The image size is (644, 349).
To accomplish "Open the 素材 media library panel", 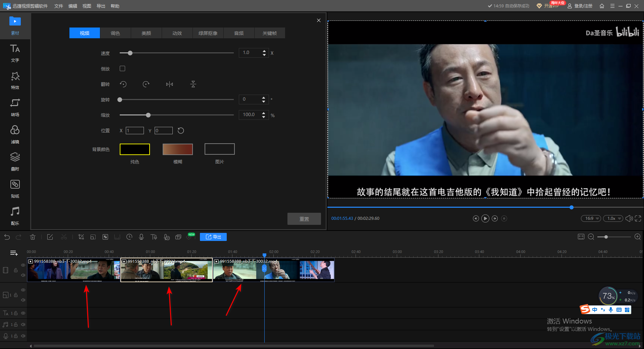I will (15, 26).
